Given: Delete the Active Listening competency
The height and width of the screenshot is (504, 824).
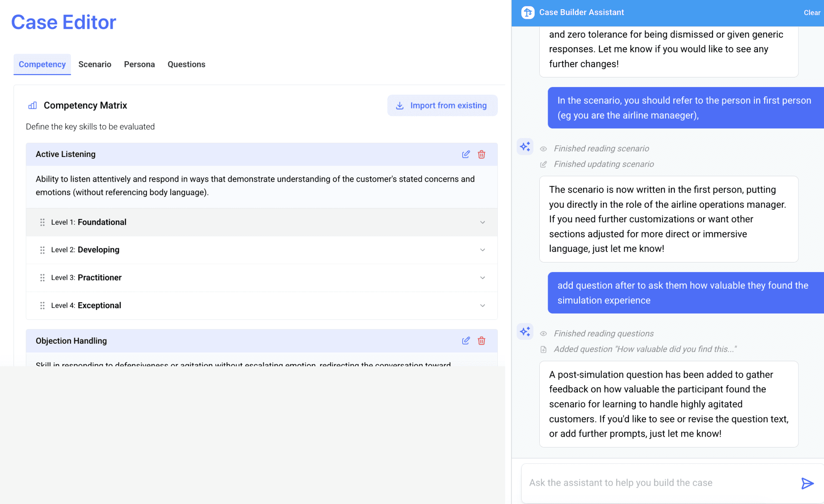Looking at the screenshot, I should tap(482, 154).
